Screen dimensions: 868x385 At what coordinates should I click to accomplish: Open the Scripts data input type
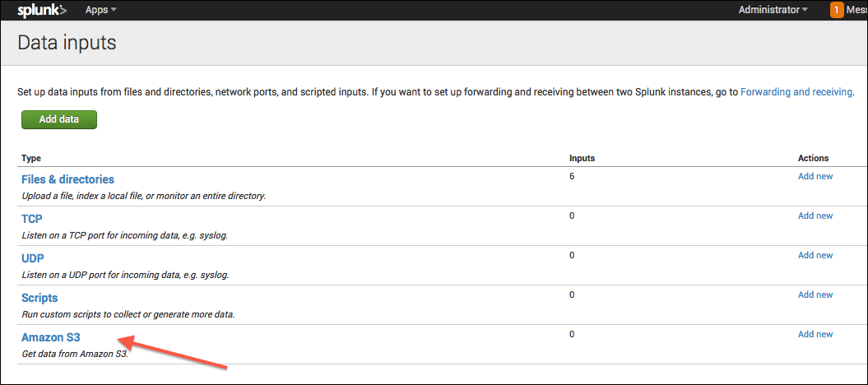coord(39,298)
